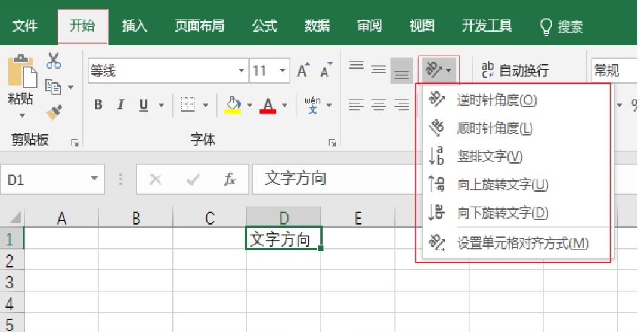
Task: Open the copy options dropdown arrow
Action: point(70,87)
